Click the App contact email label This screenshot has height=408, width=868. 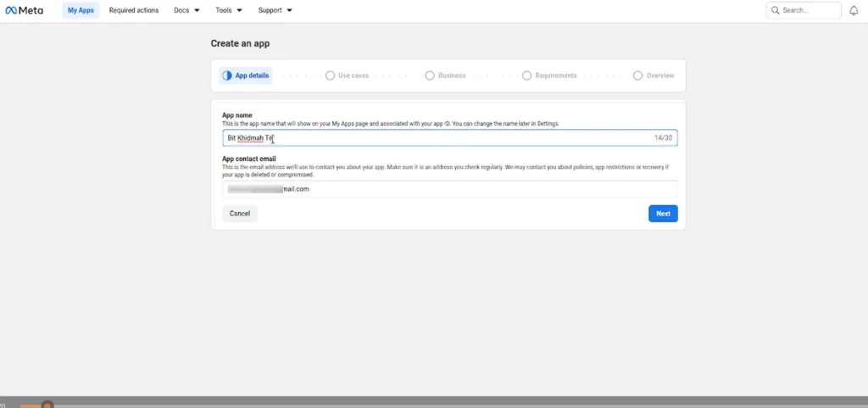[x=249, y=159]
